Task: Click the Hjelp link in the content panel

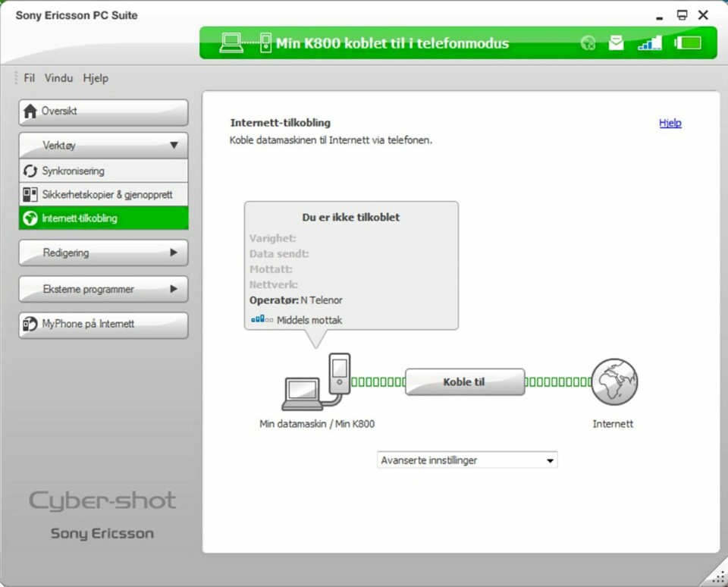Action: (x=670, y=123)
